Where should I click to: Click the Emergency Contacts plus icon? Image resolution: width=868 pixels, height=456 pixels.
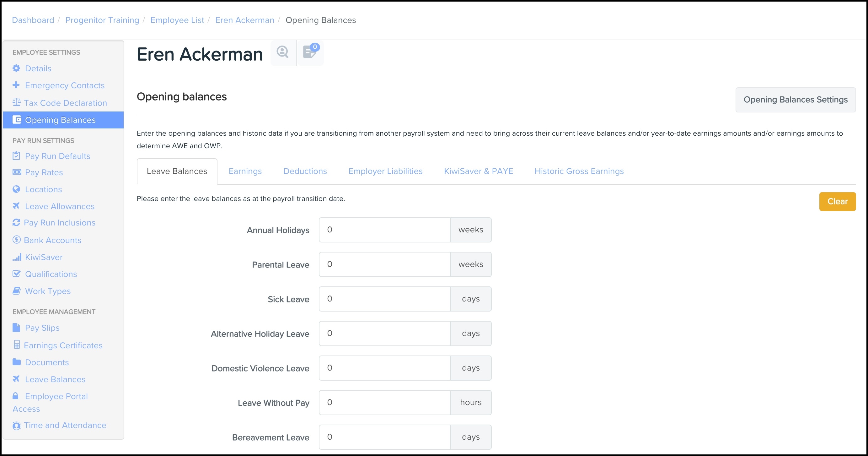16,85
